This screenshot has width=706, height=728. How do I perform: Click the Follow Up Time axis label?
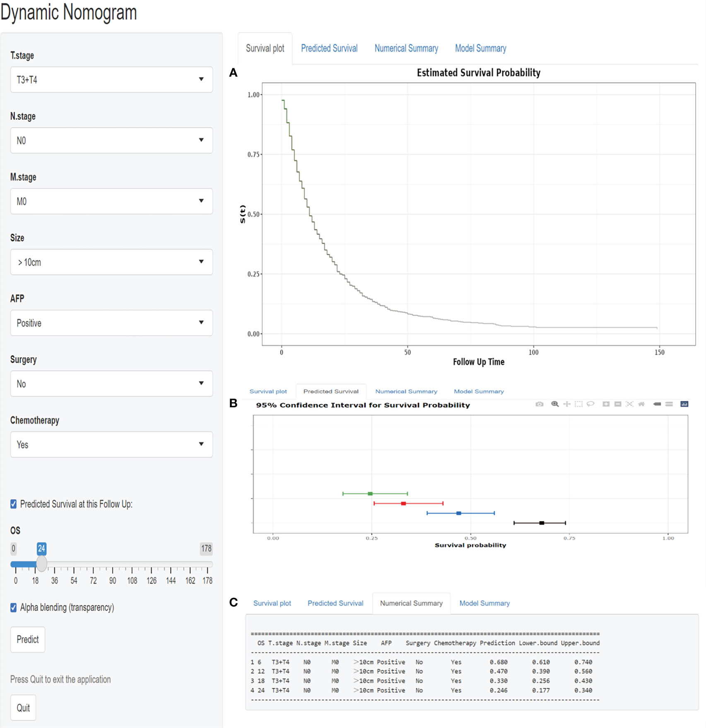point(479,362)
